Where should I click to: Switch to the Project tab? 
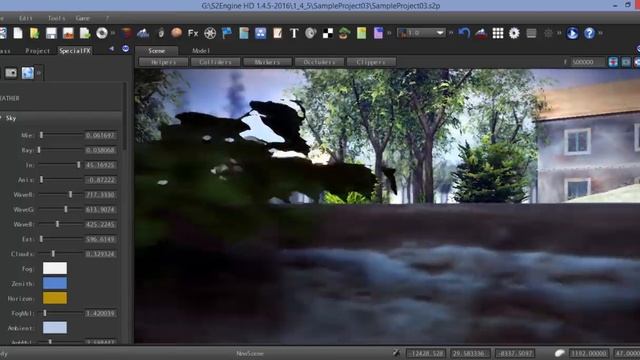(x=37, y=51)
